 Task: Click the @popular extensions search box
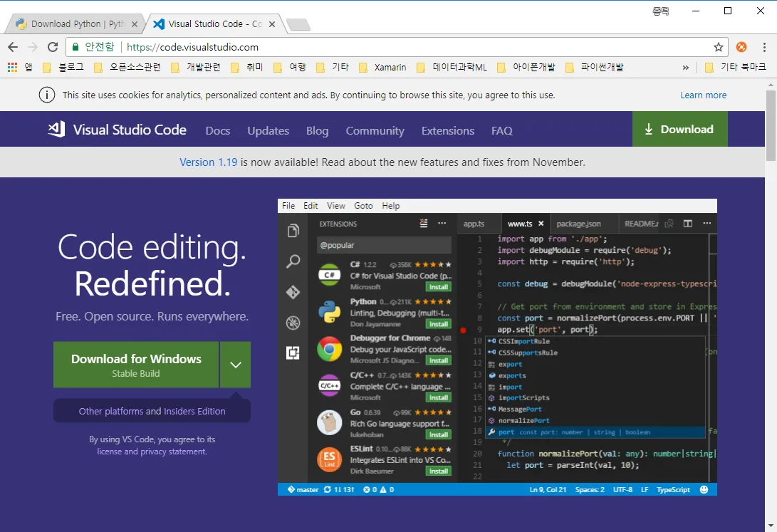coord(384,245)
